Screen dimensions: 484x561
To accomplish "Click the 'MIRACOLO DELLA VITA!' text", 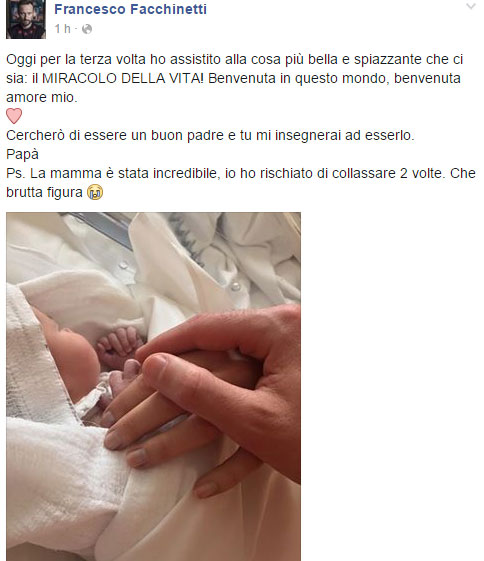I will (123, 78).
